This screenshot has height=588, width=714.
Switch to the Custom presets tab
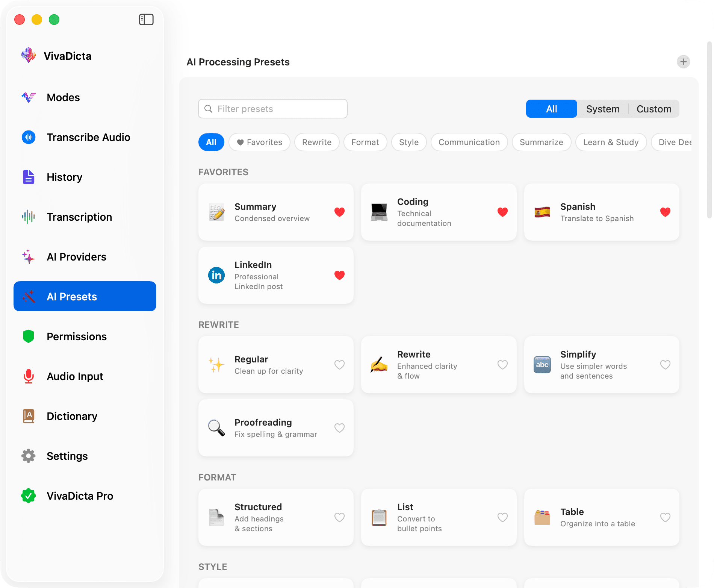tap(653, 109)
